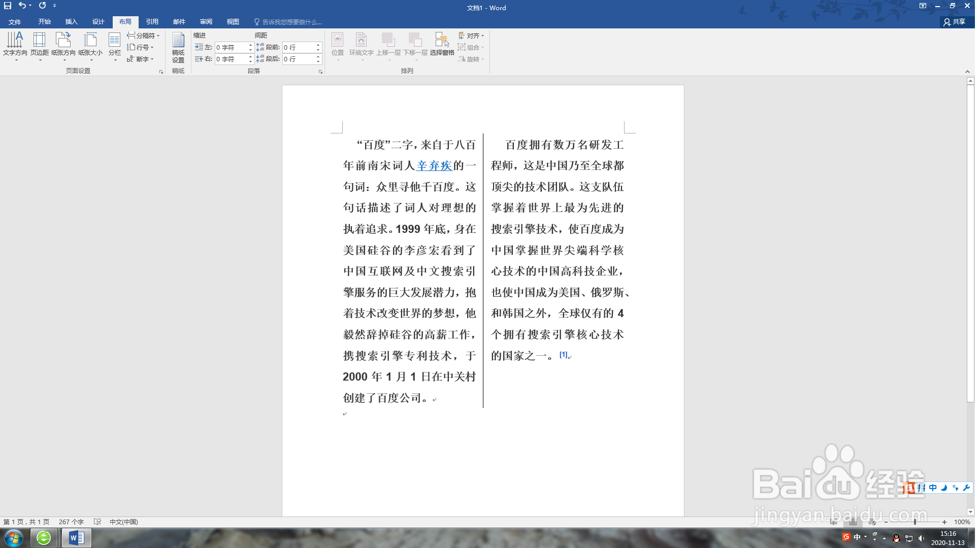Click the left indent 左 input field
The width and height of the screenshot is (980, 548).
(231, 47)
